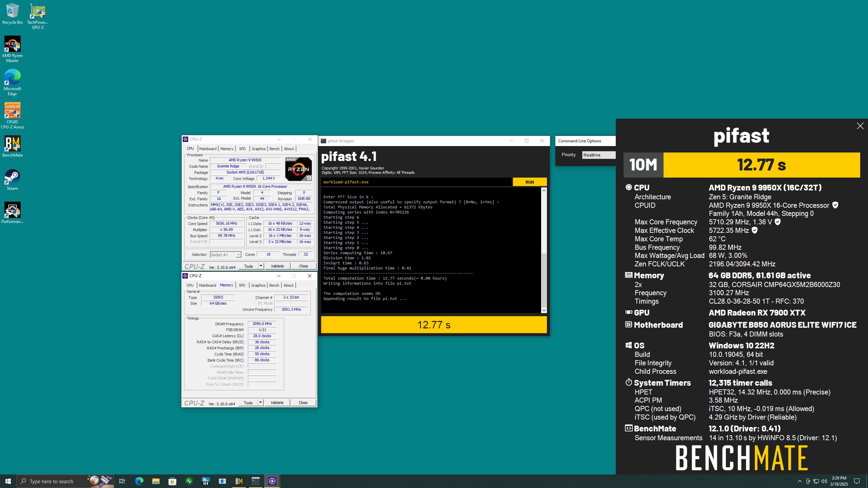Open CPUID CPU-Z Aorus desktop icon
Viewport: 868px width, 488px height.
coord(12,116)
